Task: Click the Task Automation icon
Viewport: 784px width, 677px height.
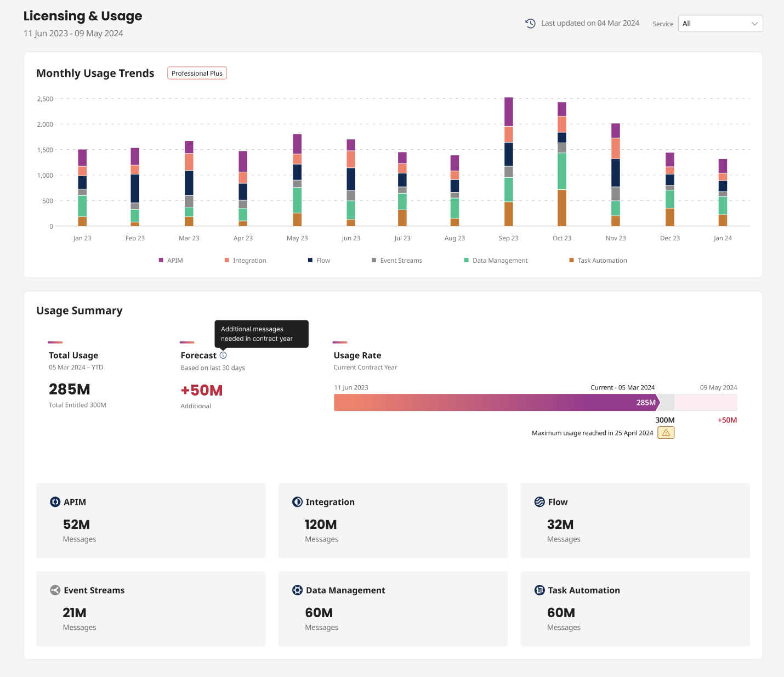Action: click(x=539, y=590)
